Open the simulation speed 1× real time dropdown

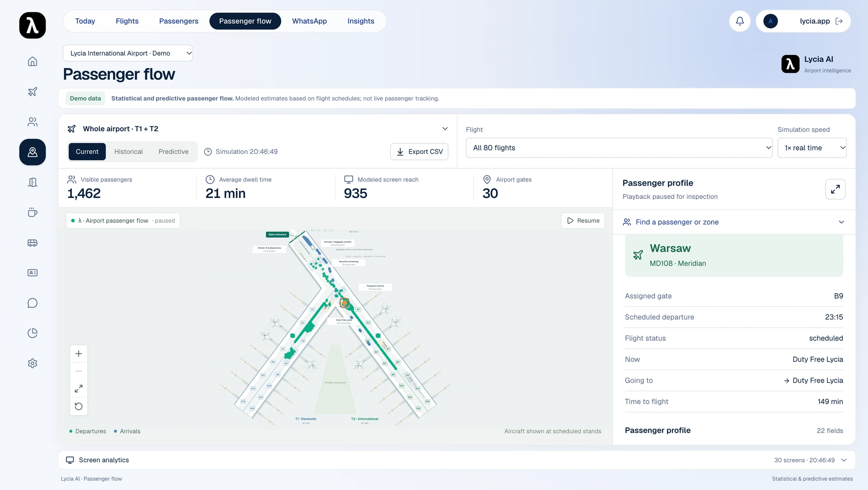812,148
